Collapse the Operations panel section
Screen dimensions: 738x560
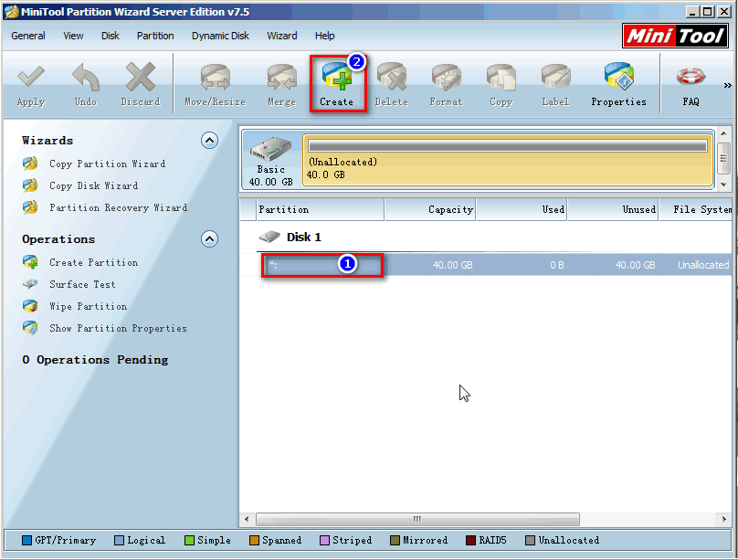click(x=209, y=239)
